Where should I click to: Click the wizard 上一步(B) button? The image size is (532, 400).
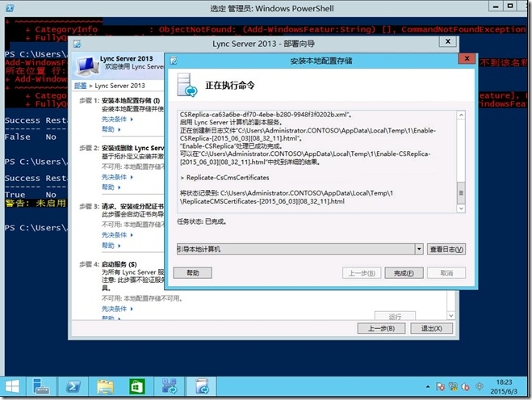381,328
